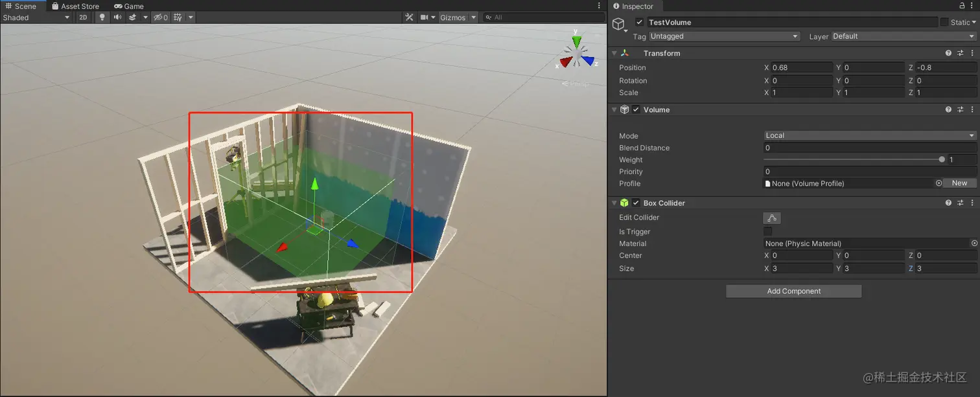Screen dimensions: 980x397
Task: Click the collider Size Z field
Action: (x=946, y=268)
